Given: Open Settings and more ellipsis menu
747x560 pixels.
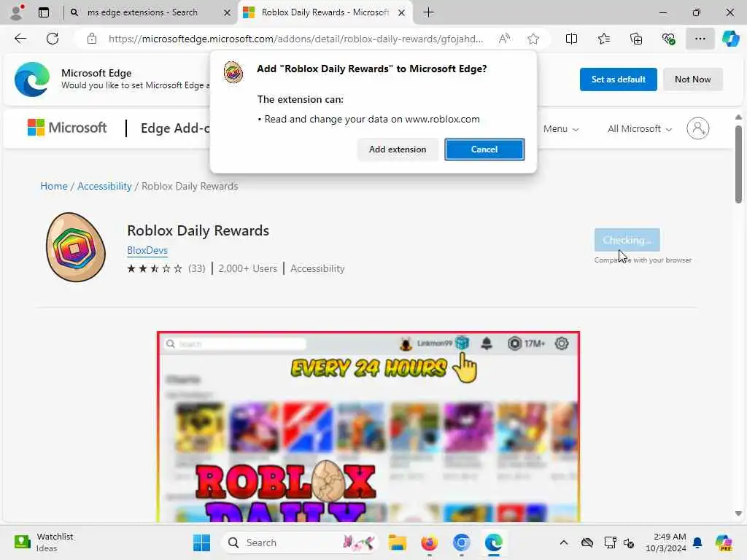Looking at the screenshot, I should pyautogui.click(x=700, y=39).
